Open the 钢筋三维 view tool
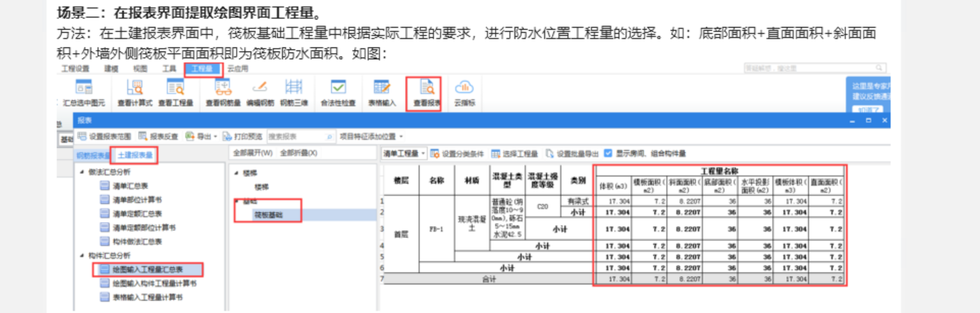Image resolution: width=980 pixels, height=313 pixels. point(294,92)
